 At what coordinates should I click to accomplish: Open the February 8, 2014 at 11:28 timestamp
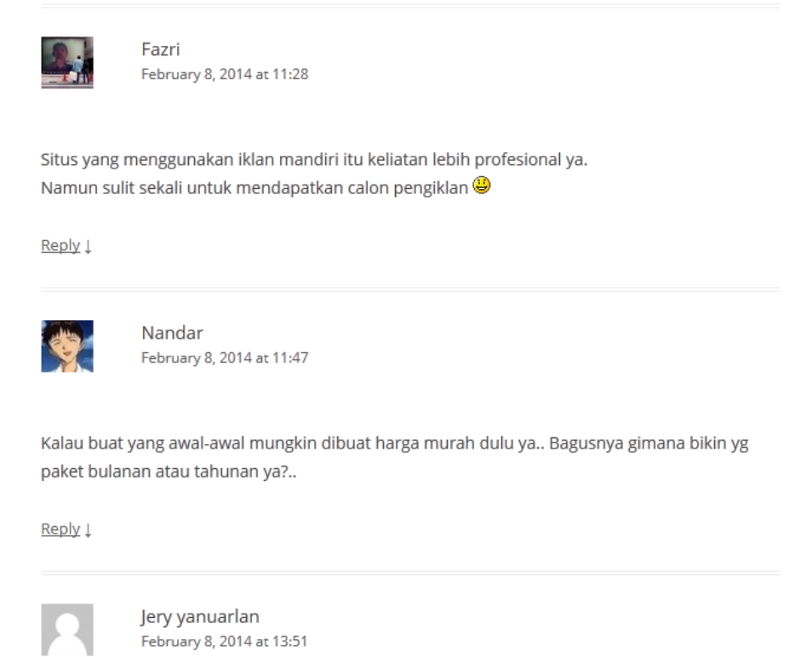coord(225,74)
